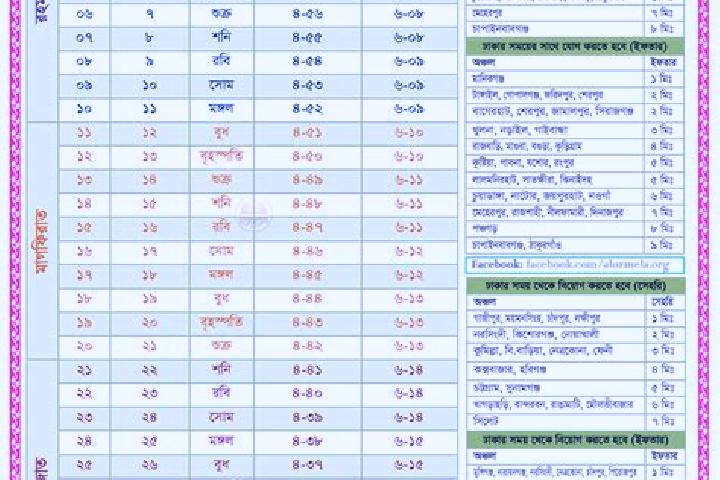Select Ramadan day ২০ in first column
Viewport: 720px width, 480px height.
(84, 346)
